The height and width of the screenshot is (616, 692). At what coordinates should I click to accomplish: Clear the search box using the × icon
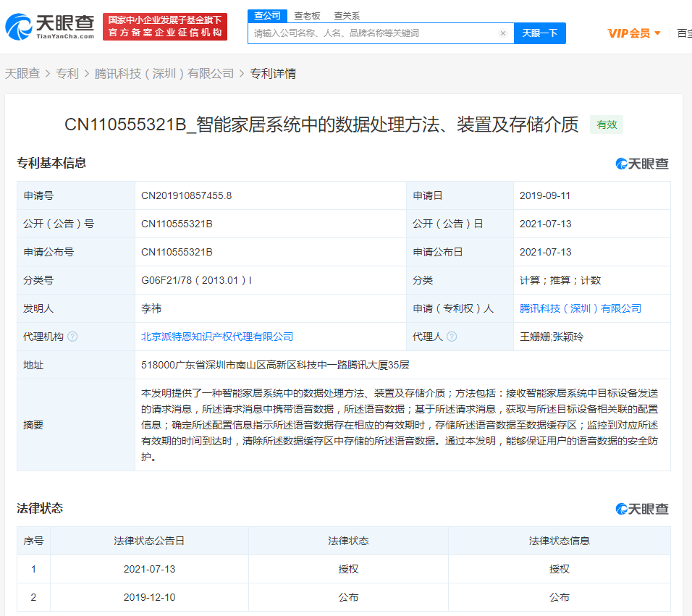point(503,33)
